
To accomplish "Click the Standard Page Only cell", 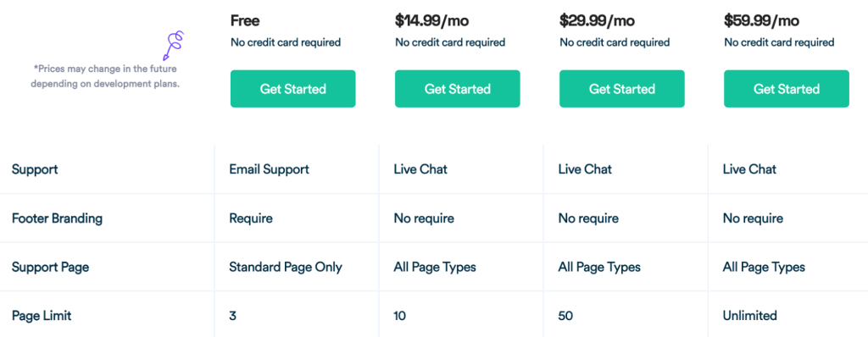I will 286,268.
